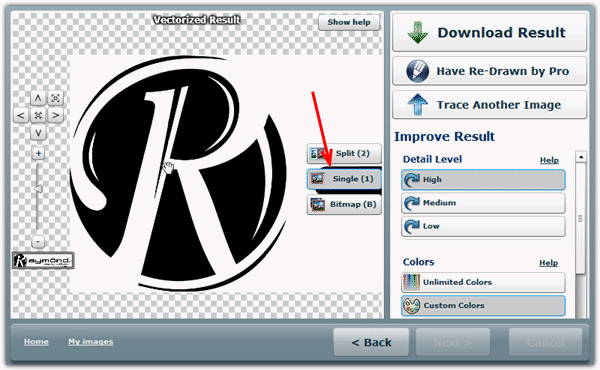The width and height of the screenshot is (600, 370).
Task: Go to the Home link
Action: tap(36, 342)
